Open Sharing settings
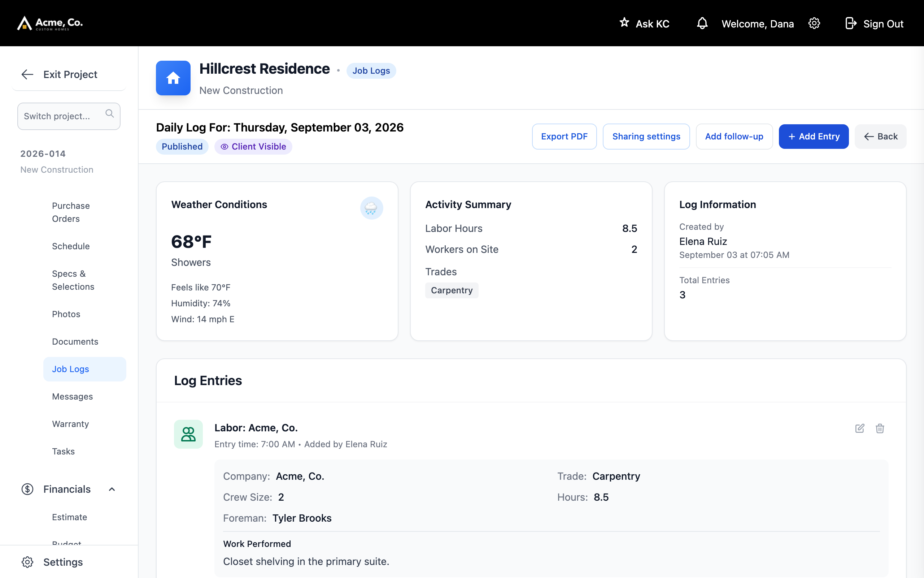 [646, 137]
